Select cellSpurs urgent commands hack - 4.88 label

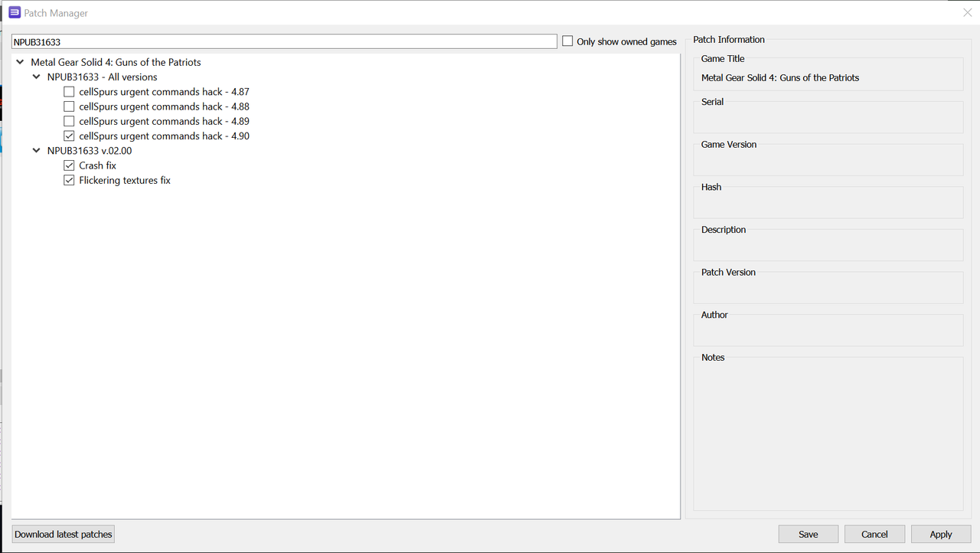[x=164, y=106]
